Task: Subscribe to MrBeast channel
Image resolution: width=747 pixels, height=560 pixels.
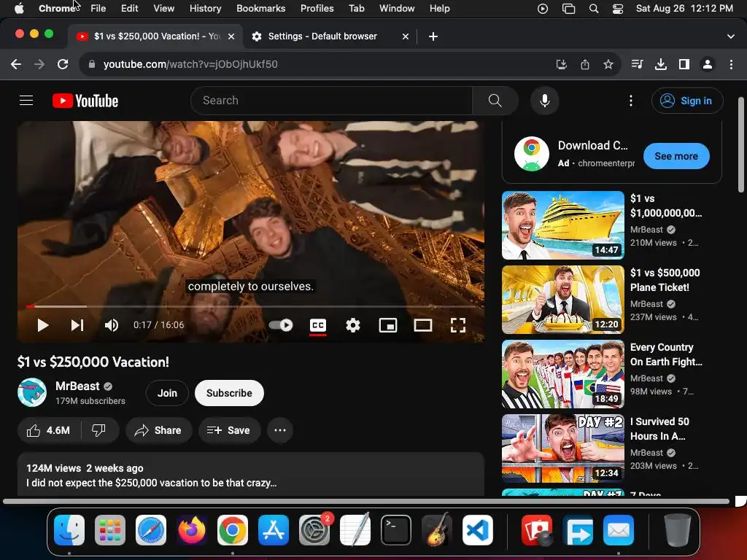Action: [229, 393]
